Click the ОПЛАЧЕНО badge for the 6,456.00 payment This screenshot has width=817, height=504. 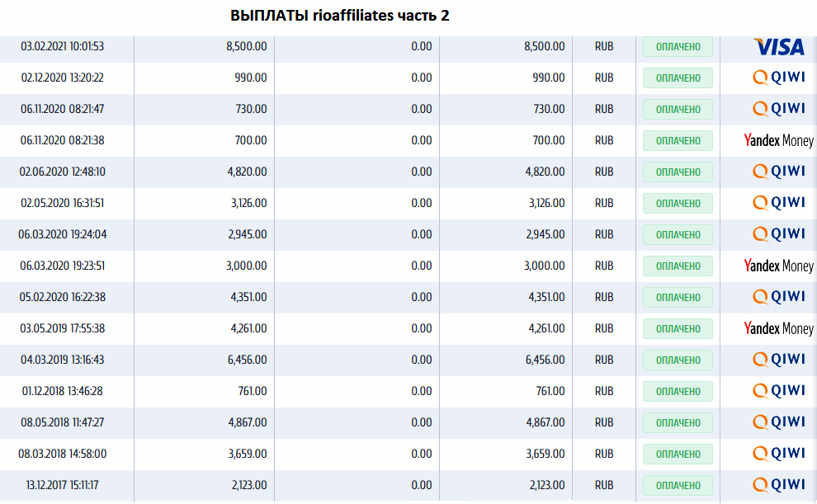pyautogui.click(x=678, y=360)
